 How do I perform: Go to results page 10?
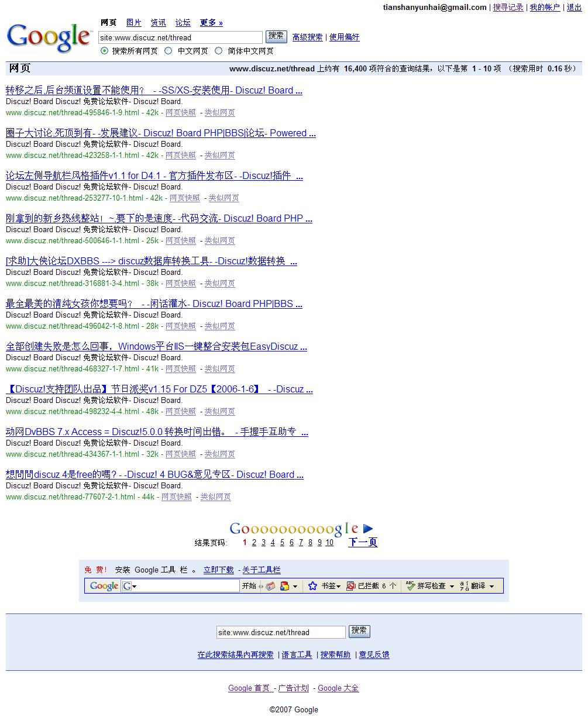(329, 543)
